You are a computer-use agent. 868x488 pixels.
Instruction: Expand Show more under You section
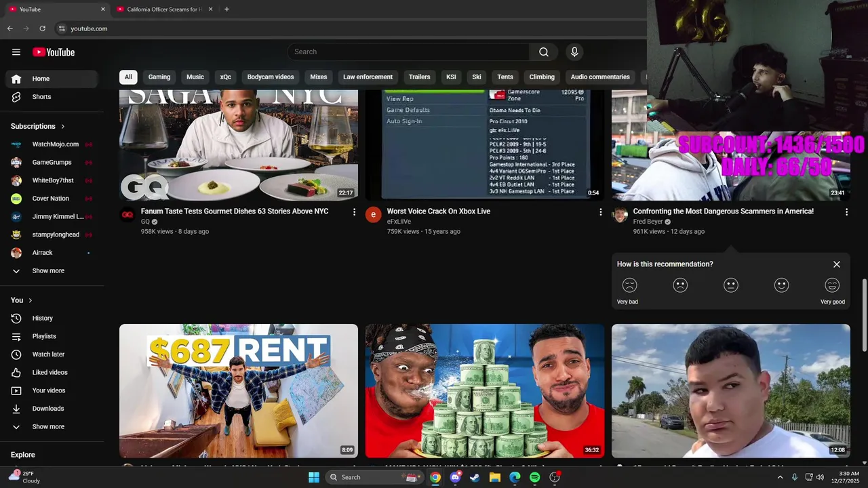click(x=52, y=426)
